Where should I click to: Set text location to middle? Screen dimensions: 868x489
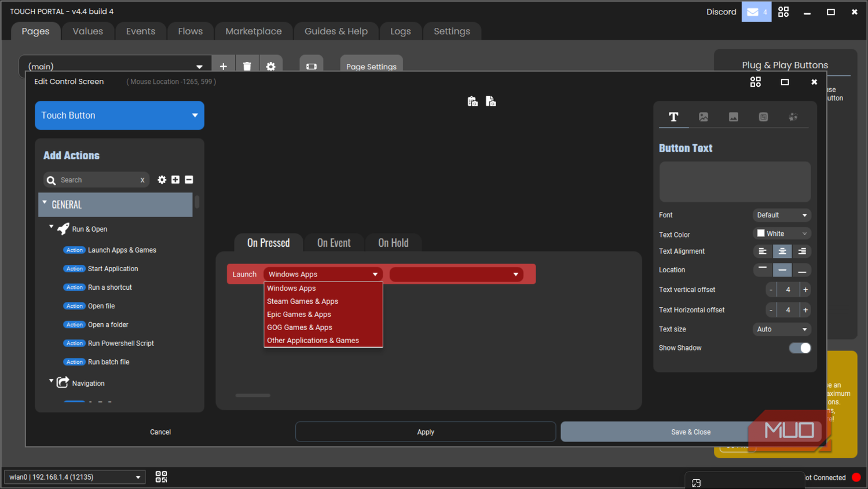click(782, 270)
